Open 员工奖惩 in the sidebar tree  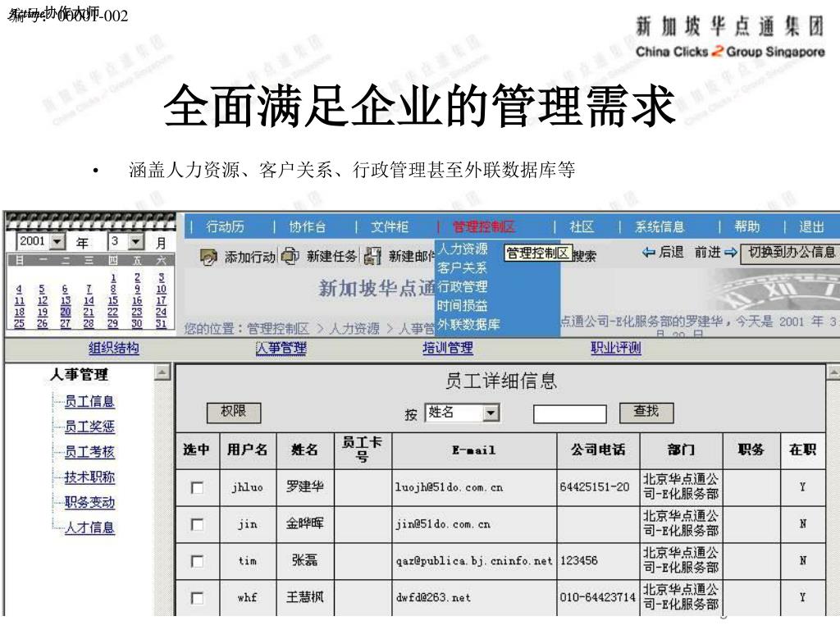(89, 427)
